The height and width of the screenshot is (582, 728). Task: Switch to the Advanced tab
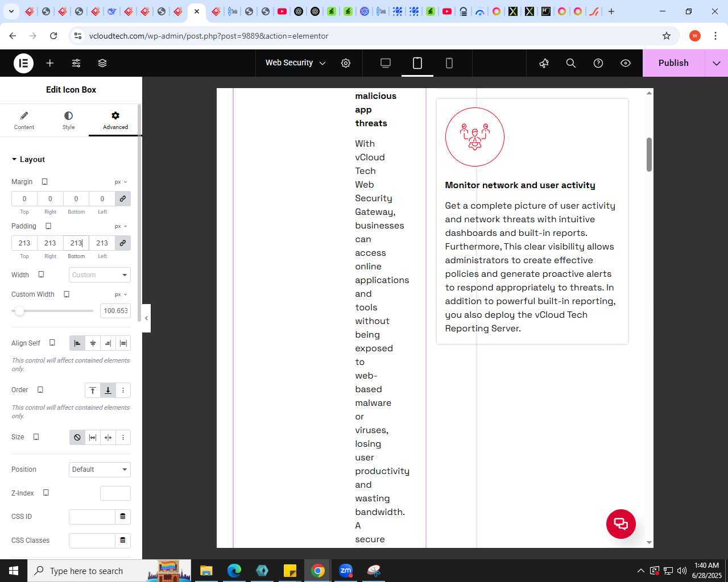[x=115, y=120]
